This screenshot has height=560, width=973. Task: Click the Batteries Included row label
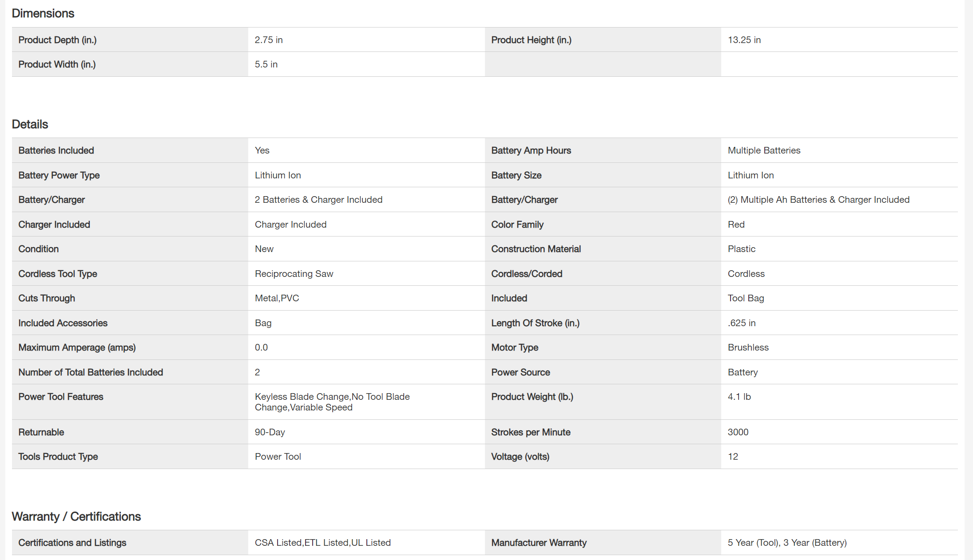click(56, 150)
